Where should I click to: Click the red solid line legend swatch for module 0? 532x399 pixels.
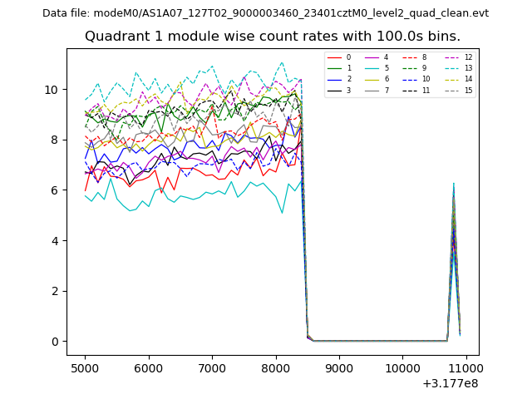pyautogui.click(x=333, y=57)
